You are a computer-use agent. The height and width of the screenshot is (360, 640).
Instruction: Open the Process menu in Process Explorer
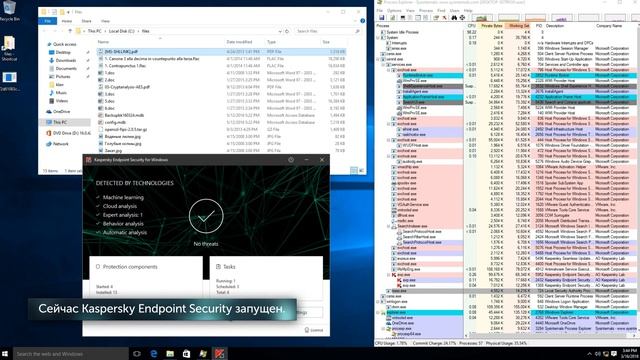click(x=426, y=11)
